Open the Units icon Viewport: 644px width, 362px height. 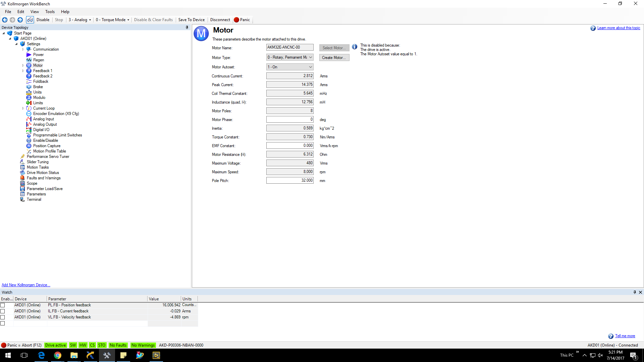point(29,92)
